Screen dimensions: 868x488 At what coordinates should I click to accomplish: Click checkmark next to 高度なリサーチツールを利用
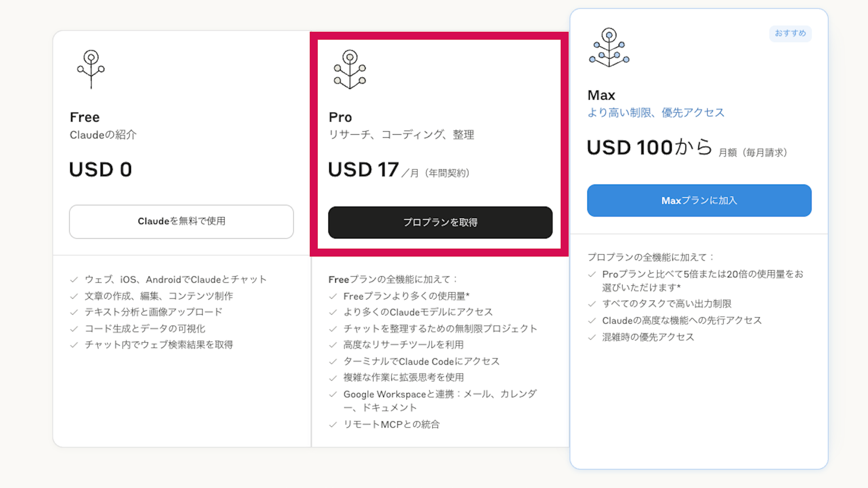[x=333, y=345]
